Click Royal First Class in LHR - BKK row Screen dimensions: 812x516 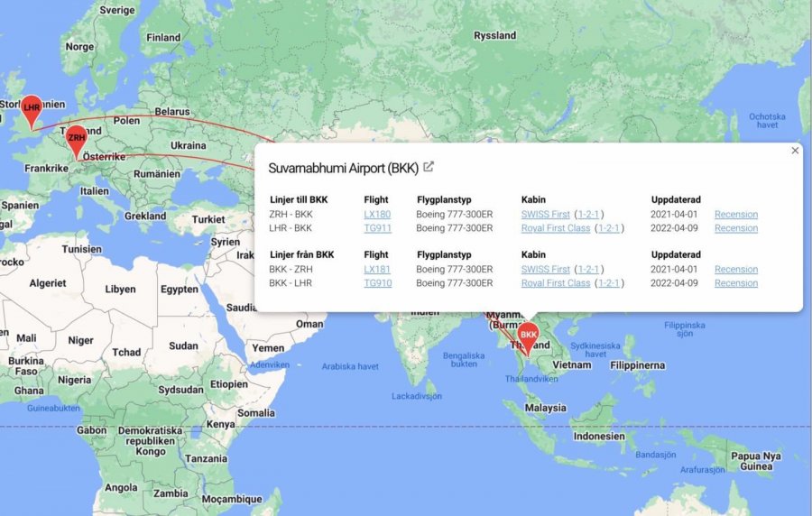[555, 228]
